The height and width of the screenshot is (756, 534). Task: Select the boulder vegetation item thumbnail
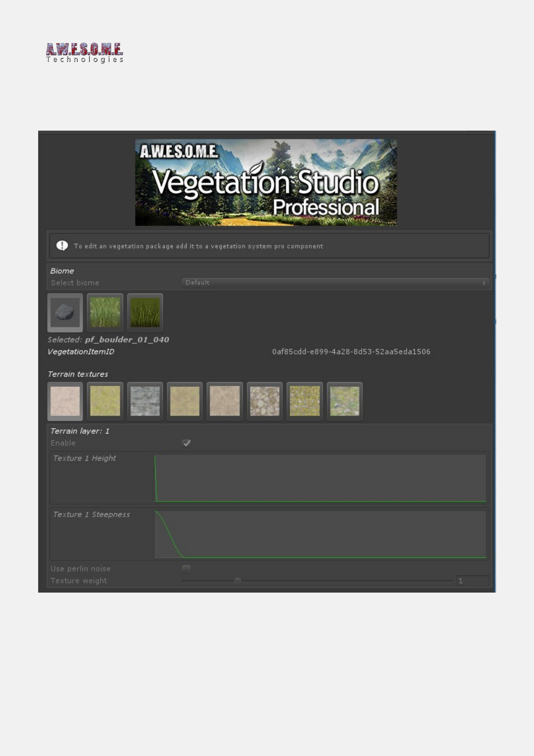65,312
